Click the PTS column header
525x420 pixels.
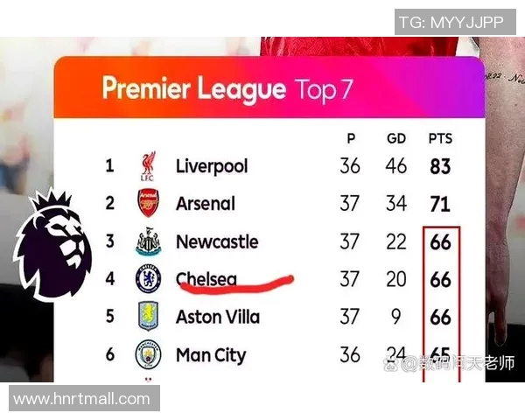coord(440,139)
